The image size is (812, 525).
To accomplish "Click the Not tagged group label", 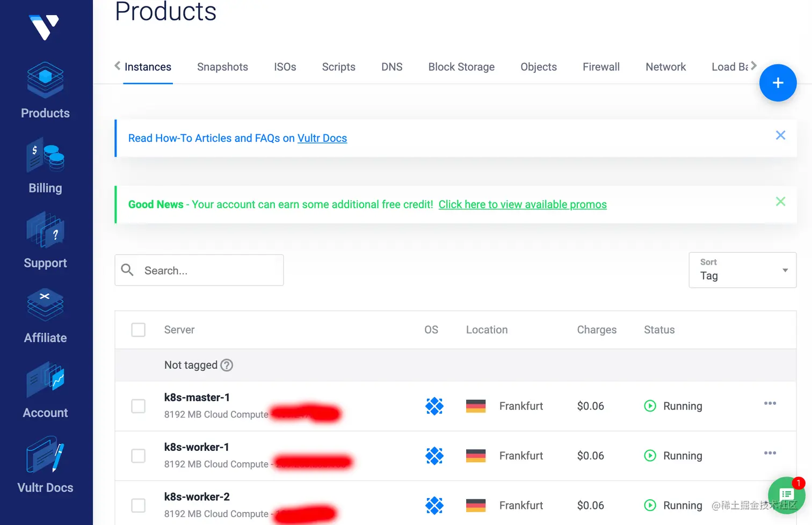I will pos(191,365).
